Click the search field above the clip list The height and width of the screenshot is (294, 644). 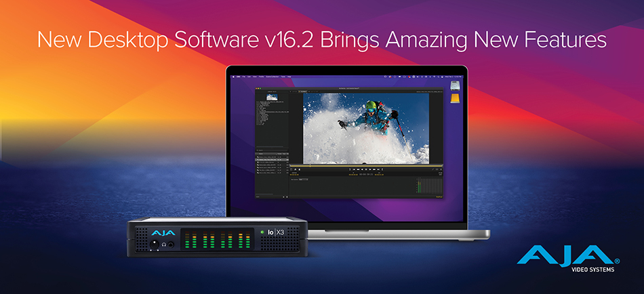(272, 150)
